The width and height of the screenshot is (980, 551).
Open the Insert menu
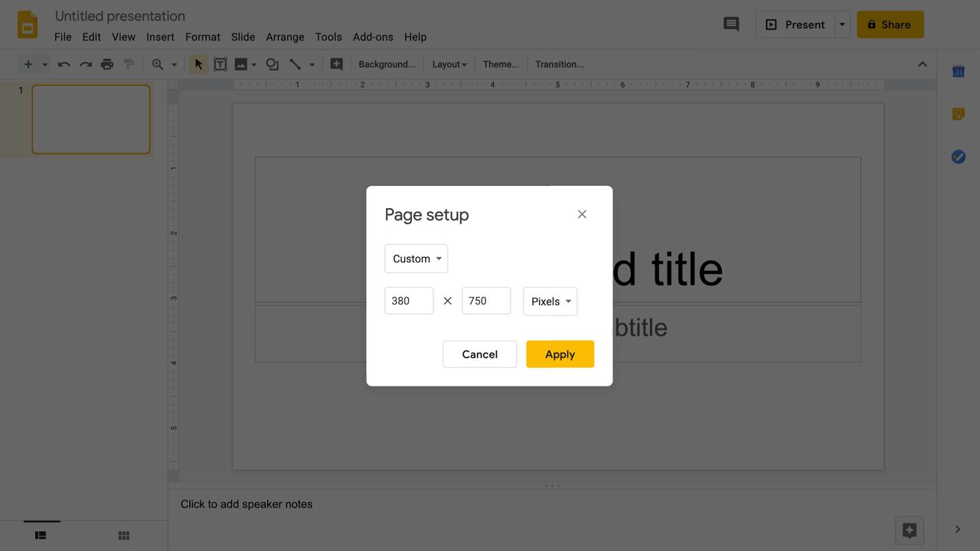click(x=160, y=37)
